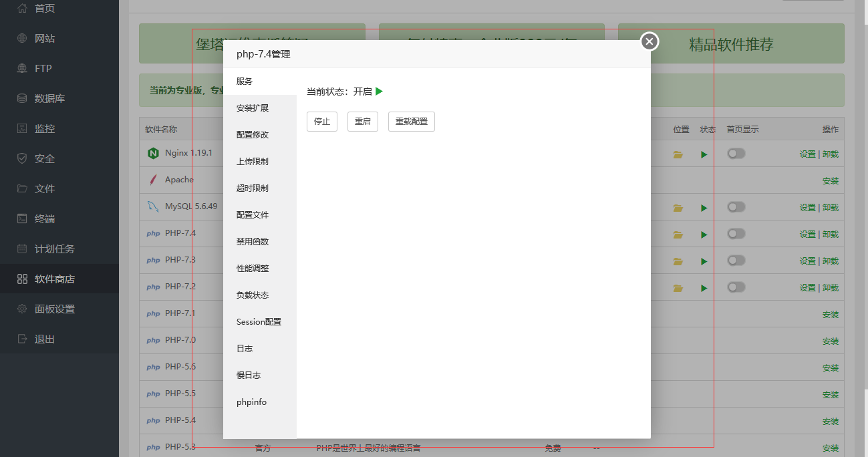Toggle homepage display for PHP-7.2

pyautogui.click(x=736, y=287)
